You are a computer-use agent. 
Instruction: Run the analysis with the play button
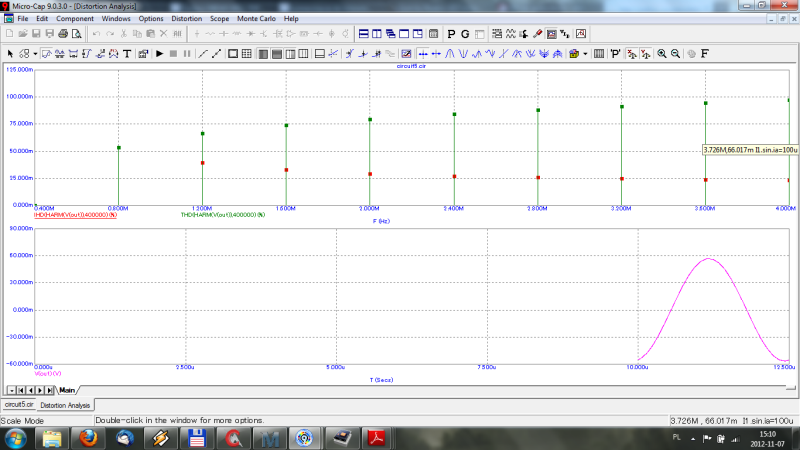pyautogui.click(x=159, y=54)
